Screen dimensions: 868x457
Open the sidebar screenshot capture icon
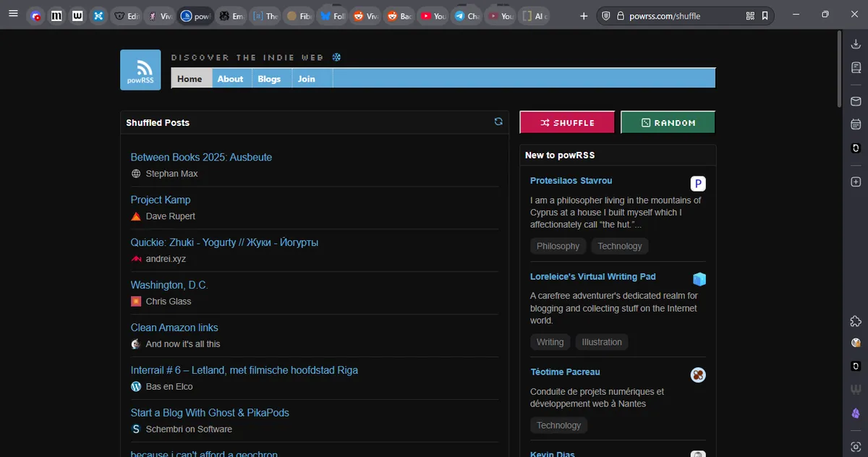856,447
